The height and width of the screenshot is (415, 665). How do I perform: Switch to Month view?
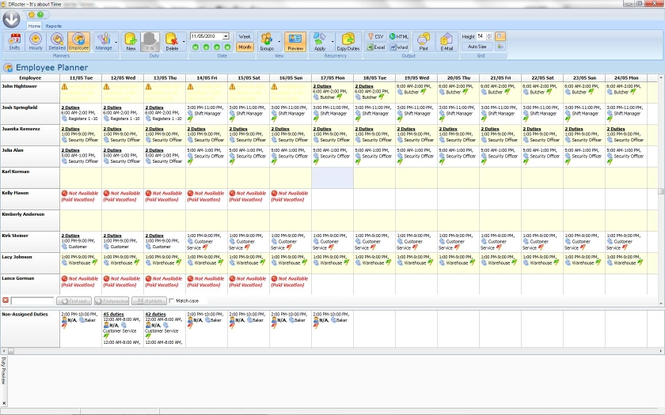(x=245, y=47)
